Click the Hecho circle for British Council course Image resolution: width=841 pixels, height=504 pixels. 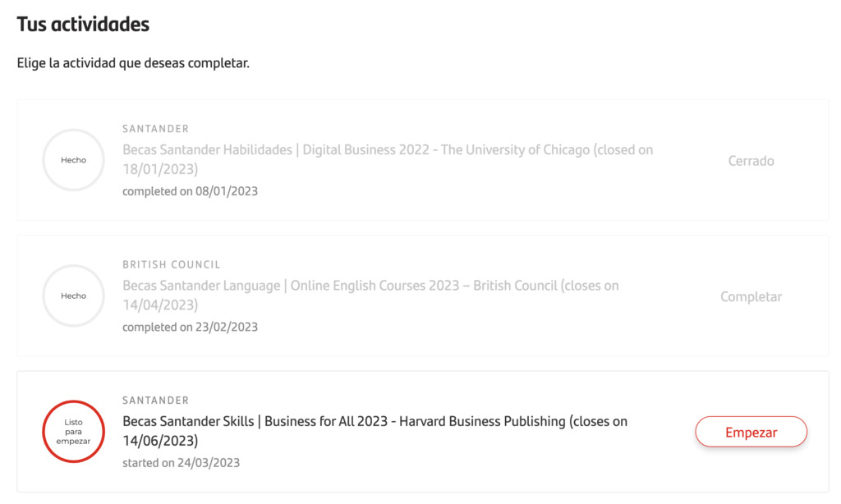[x=73, y=296]
